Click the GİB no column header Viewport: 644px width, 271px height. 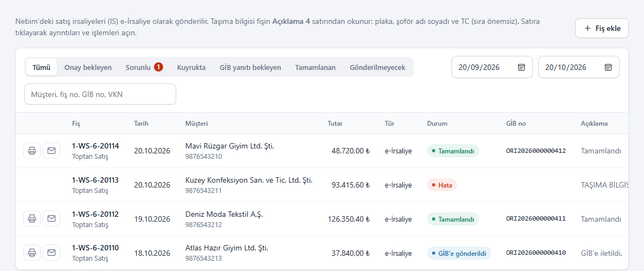[x=516, y=123]
